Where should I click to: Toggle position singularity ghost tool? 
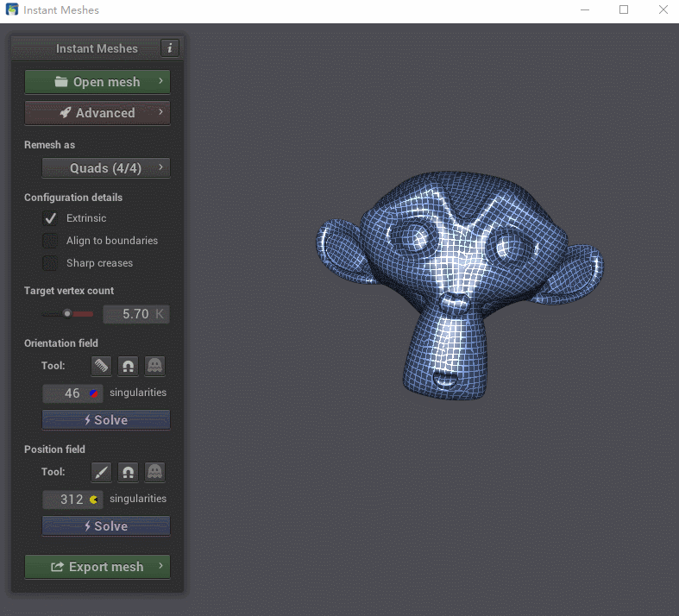pyautogui.click(x=154, y=472)
